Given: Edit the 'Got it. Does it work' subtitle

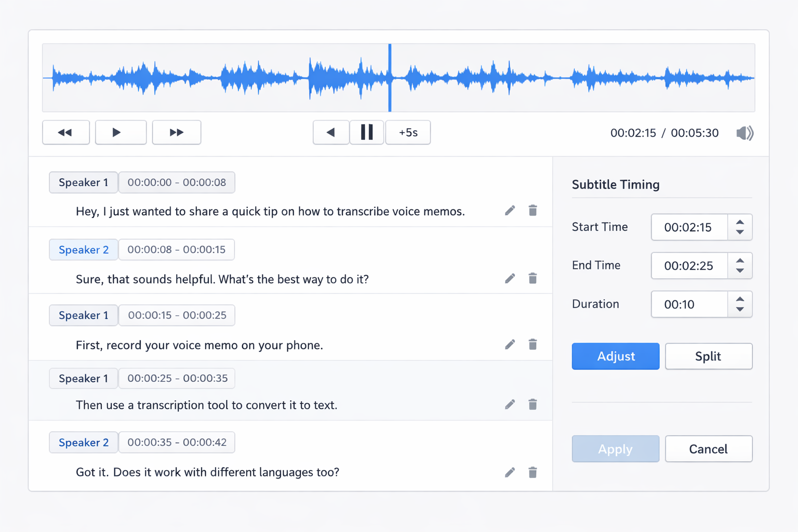Looking at the screenshot, I should [510, 472].
